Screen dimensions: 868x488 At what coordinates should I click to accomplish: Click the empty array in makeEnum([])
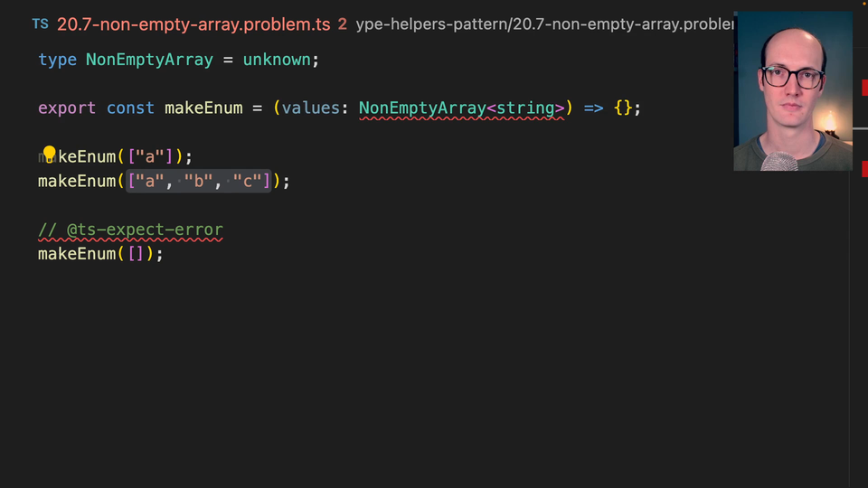[x=136, y=255]
